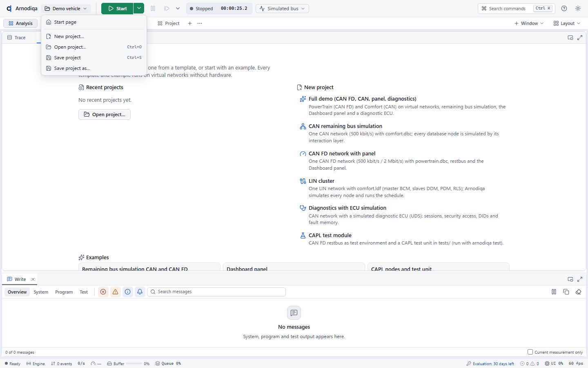Switch theme using the sun icon
Screen dimensions: 588x368
[x=578, y=9]
